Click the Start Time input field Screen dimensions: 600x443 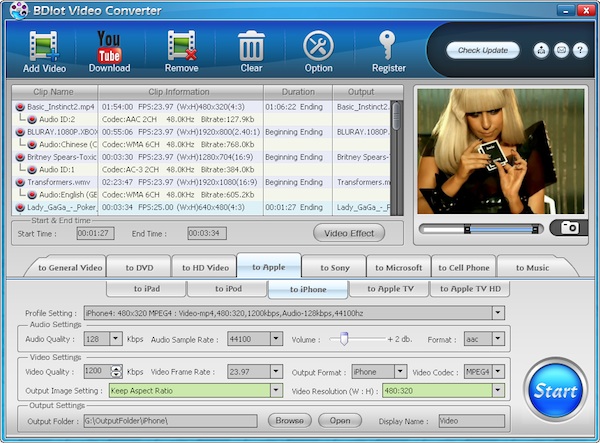tap(95, 233)
